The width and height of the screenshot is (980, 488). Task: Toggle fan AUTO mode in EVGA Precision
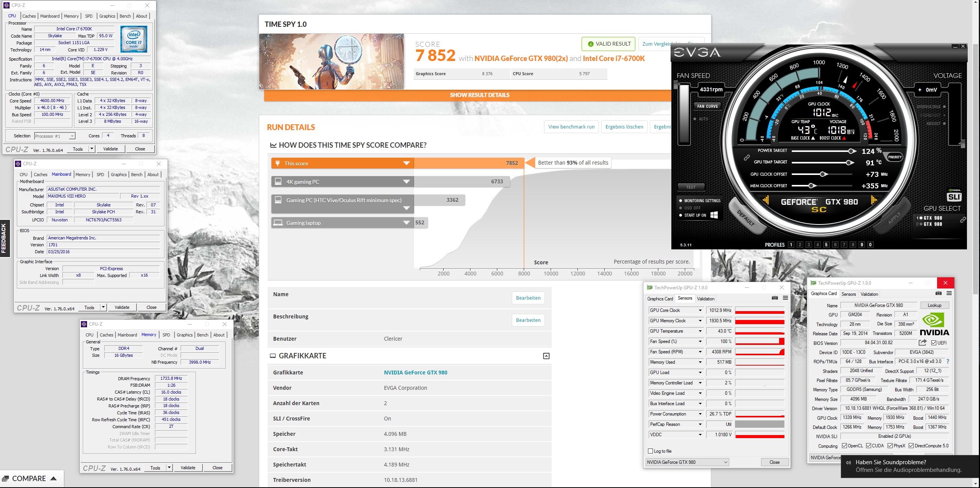pyautogui.click(x=701, y=119)
